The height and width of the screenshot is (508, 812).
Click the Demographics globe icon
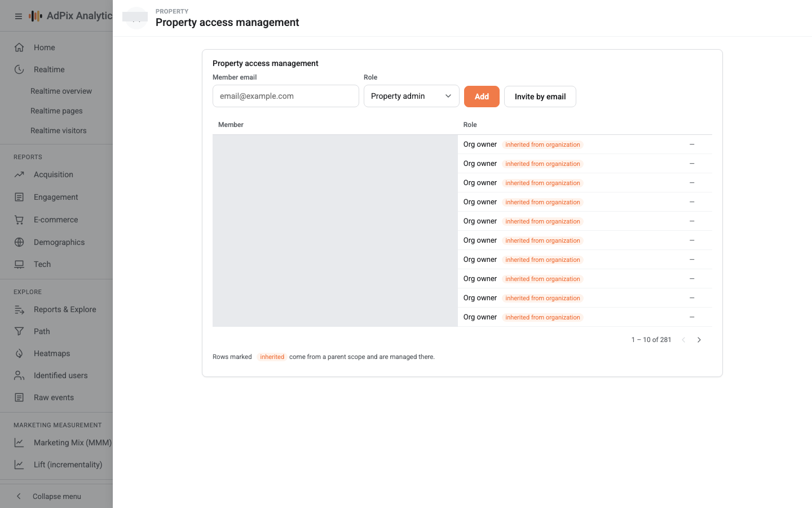[19, 242]
